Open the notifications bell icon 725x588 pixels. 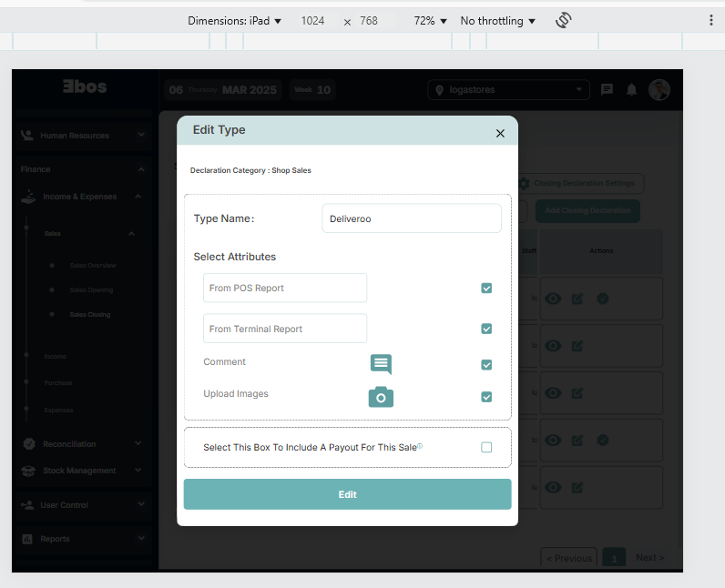point(631,89)
